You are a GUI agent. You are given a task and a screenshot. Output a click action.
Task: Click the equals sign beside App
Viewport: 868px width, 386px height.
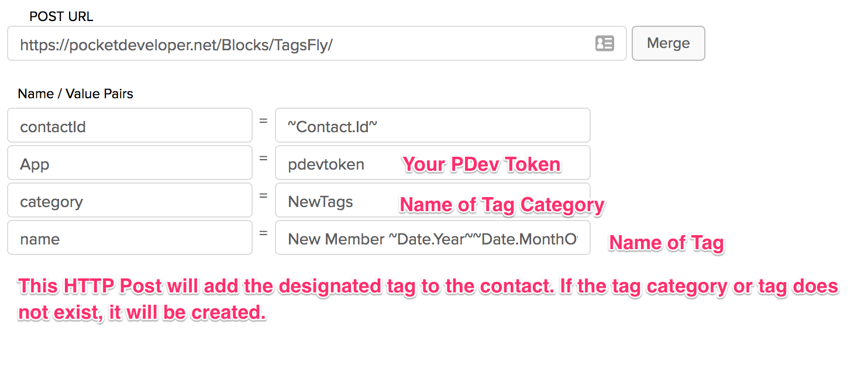click(x=263, y=158)
